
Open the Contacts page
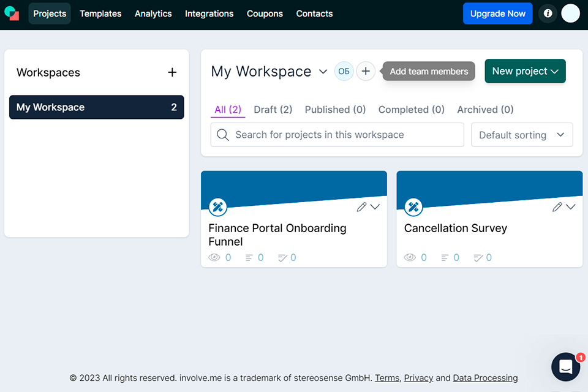[314, 13]
